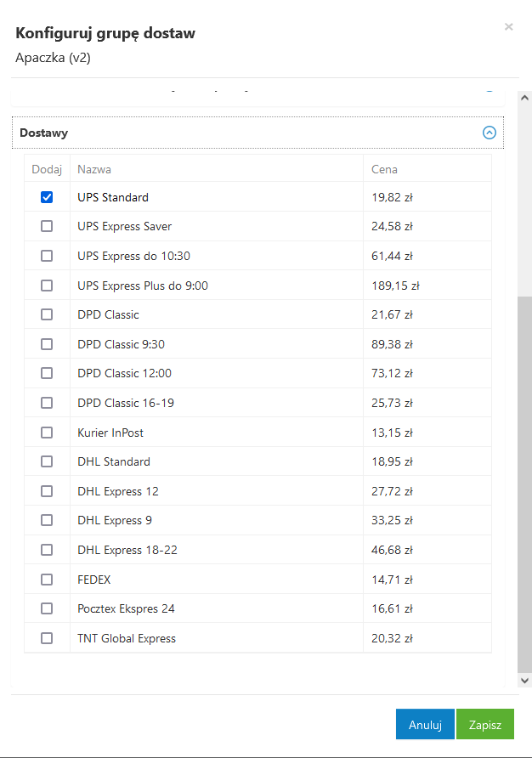The image size is (532, 758).
Task: Click the DHL Standard name
Action: [114, 461]
